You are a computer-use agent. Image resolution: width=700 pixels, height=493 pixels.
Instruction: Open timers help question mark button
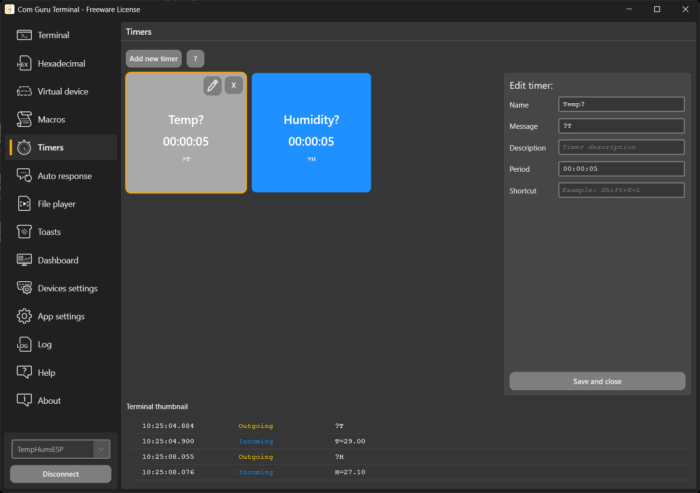(196, 59)
